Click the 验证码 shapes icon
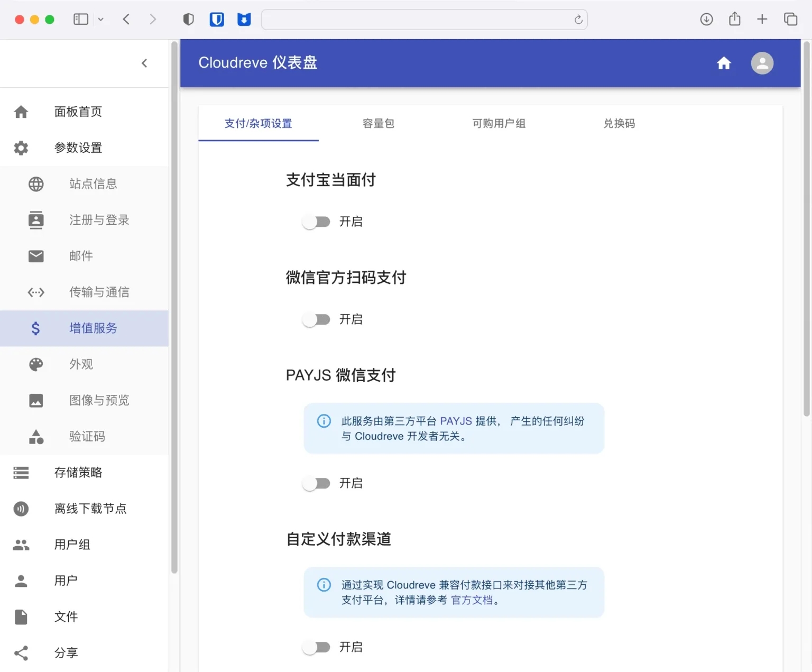Screen dimensions: 812x672 [x=36, y=437]
